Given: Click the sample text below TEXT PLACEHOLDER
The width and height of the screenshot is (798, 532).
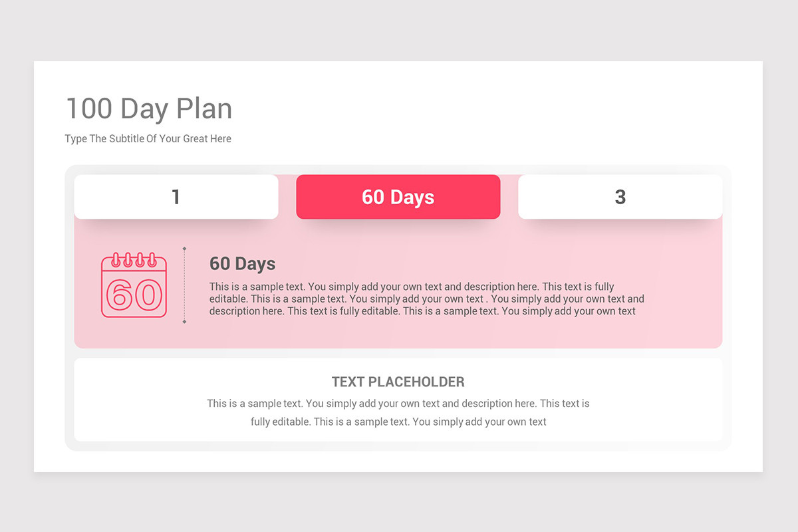Looking at the screenshot, I should click(x=398, y=412).
